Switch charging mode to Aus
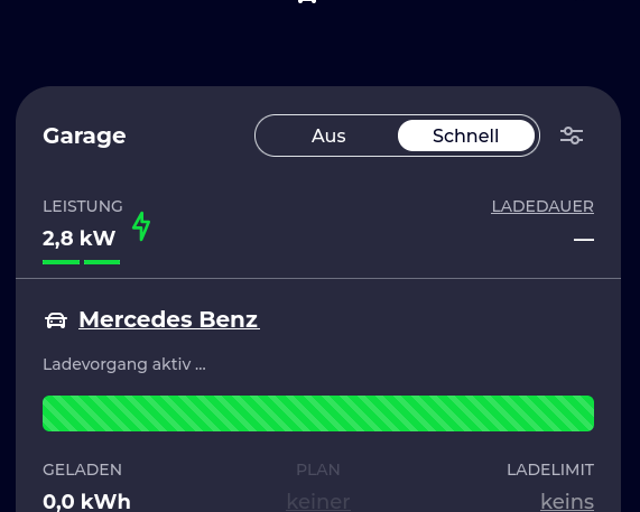The height and width of the screenshot is (512, 640). (x=329, y=136)
